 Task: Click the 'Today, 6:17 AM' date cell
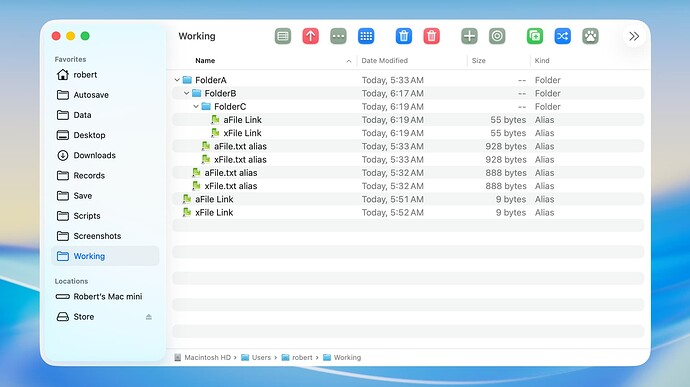pos(393,93)
